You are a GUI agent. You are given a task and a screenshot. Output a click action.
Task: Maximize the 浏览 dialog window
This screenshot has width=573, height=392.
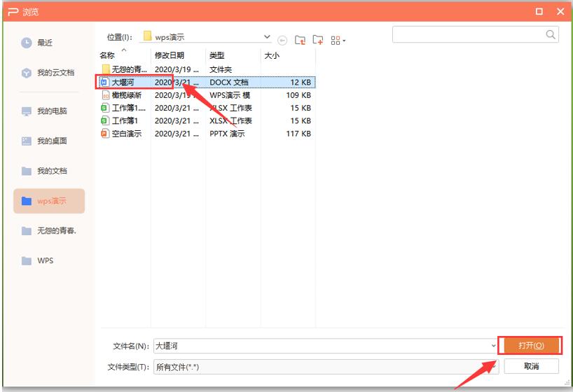tap(539, 11)
